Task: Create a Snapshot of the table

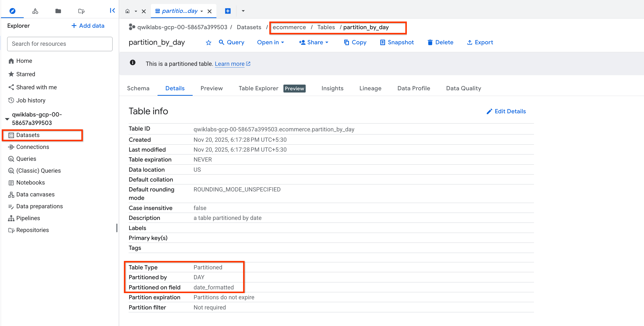Action: click(x=396, y=43)
